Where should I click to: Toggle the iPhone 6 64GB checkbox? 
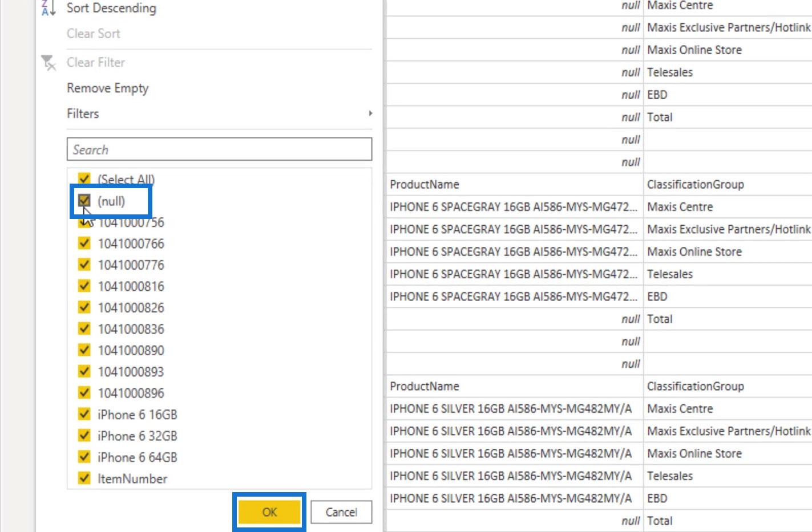click(x=84, y=457)
